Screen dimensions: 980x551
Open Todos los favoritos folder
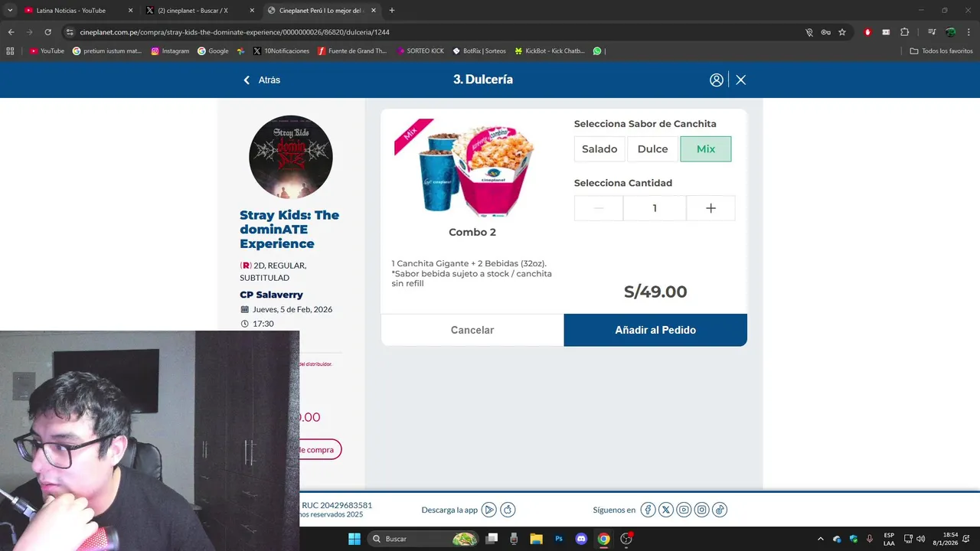(x=941, y=51)
